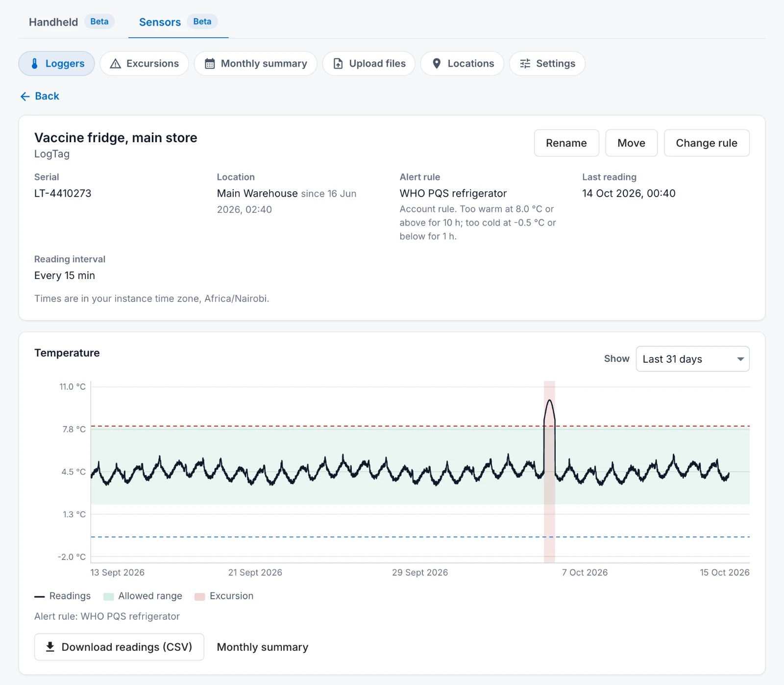The height and width of the screenshot is (685, 784).
Task: Click the 'Every 15 min' interval value
Action: pos(65,276)
